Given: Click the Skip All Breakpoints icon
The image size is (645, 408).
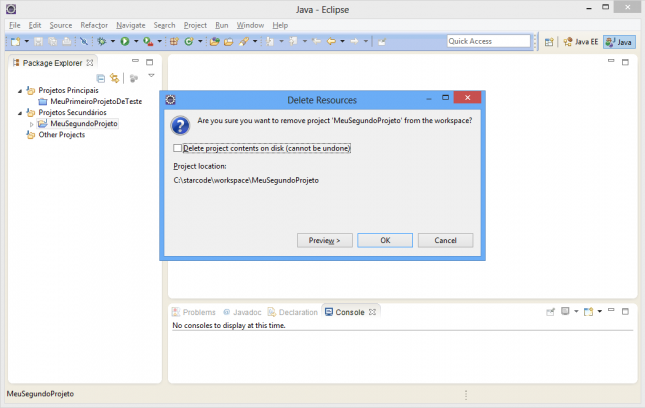Looking at the screenshot, I should [84, 42].
